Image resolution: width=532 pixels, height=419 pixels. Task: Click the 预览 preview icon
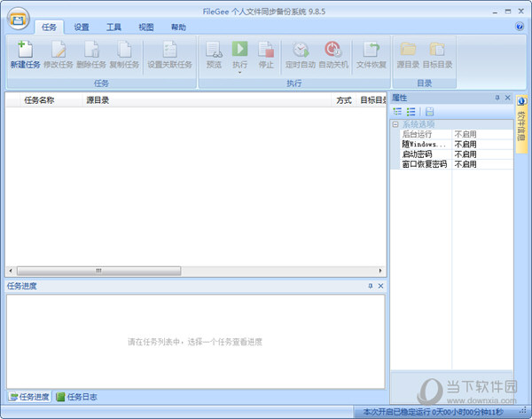click(214, 54)
